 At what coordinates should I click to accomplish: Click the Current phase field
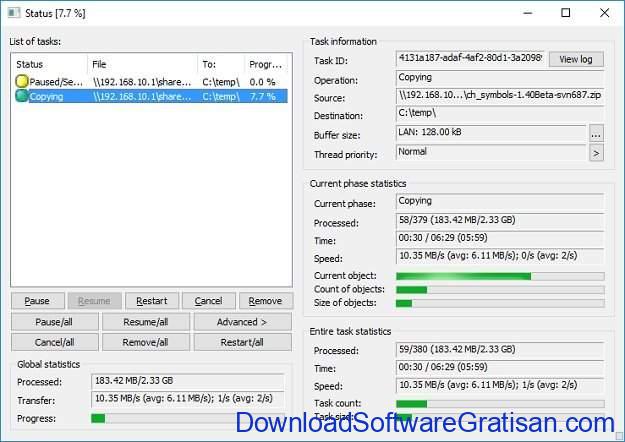click(x=500, y=201)
